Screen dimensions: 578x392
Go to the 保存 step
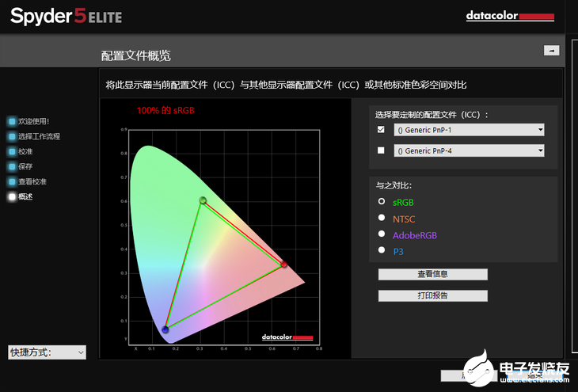(x=25, y=166)
